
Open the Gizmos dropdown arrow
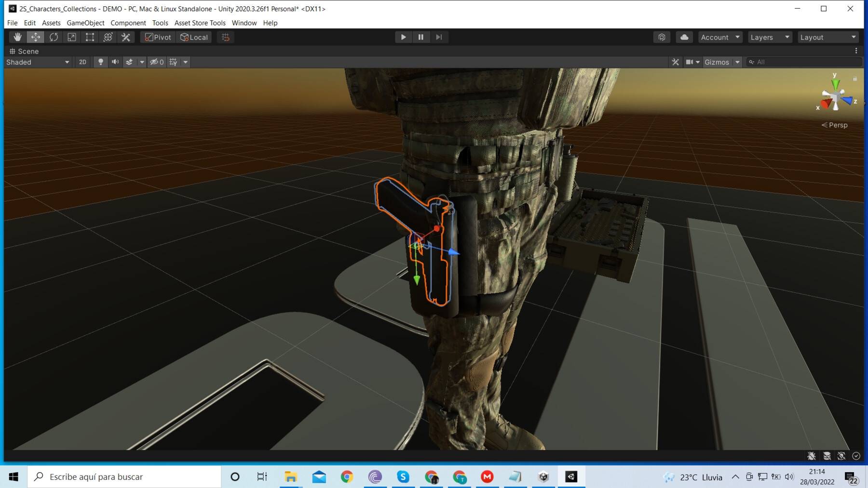coord(737,62)
